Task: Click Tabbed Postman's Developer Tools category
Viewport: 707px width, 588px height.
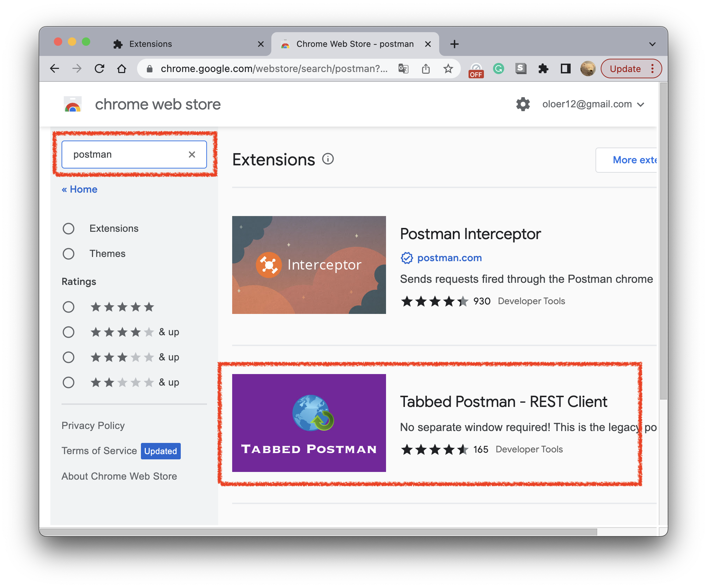Action: [529, 449]
